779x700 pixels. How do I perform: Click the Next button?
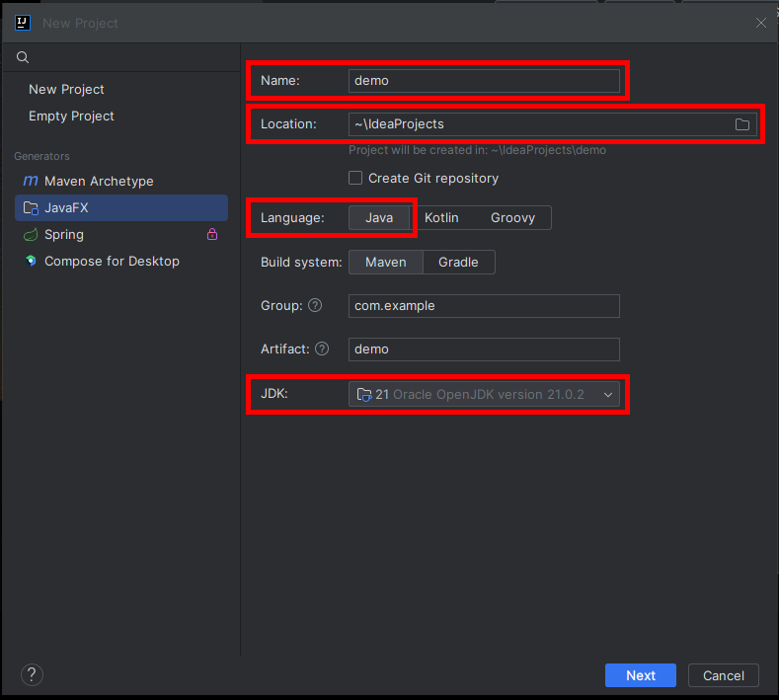(641, 675)
